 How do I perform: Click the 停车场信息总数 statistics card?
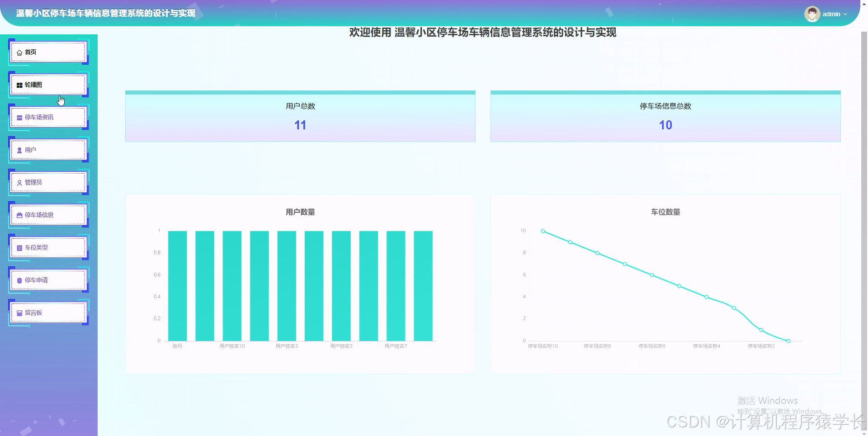pyautogui.click(x=665, y=116)
